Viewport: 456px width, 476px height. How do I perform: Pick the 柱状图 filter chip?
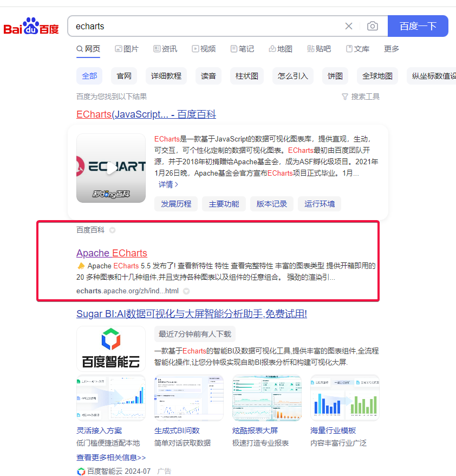(x=247, y=76)
